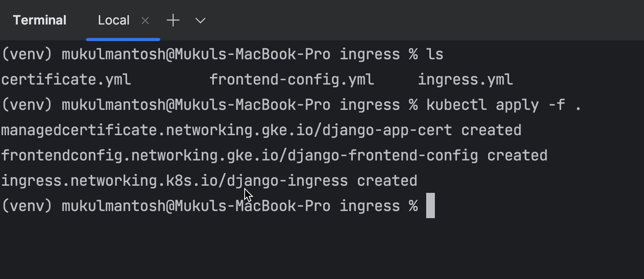Close the Local terminal tab

point(145,21)
